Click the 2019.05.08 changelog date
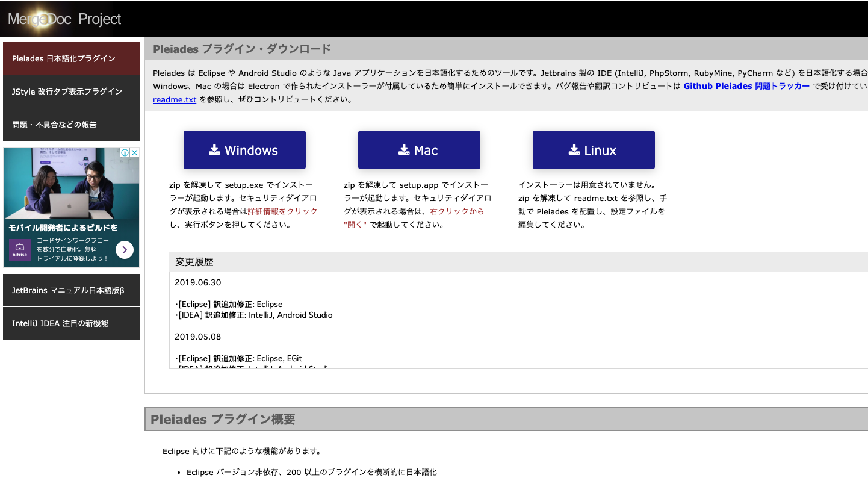 pos(198,337)
